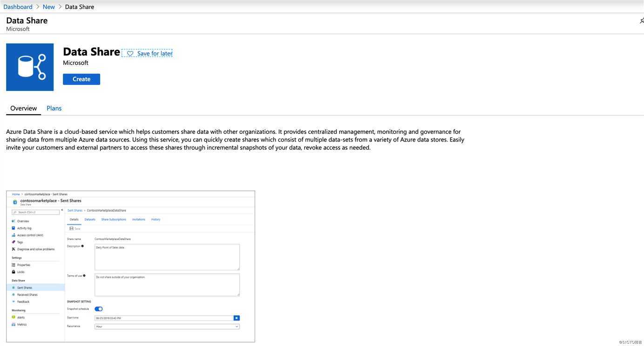644x346 pixels.
Task: Pin this blade using the pin icon
Action: click(x=641, y=20)
